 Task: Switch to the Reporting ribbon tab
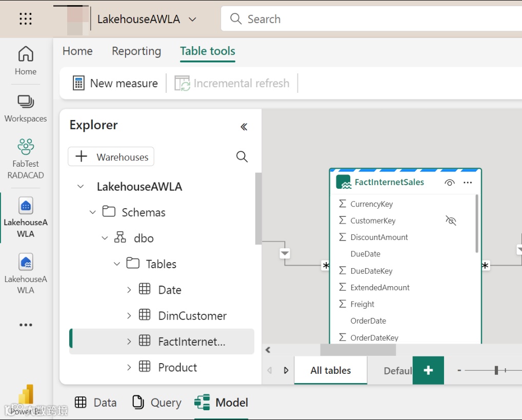point(136,51)
